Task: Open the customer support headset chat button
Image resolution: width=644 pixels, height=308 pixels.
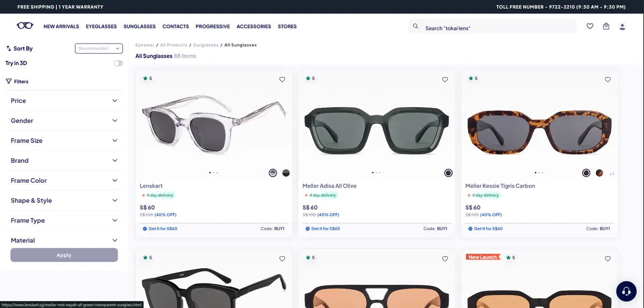Action: point(626,291)
